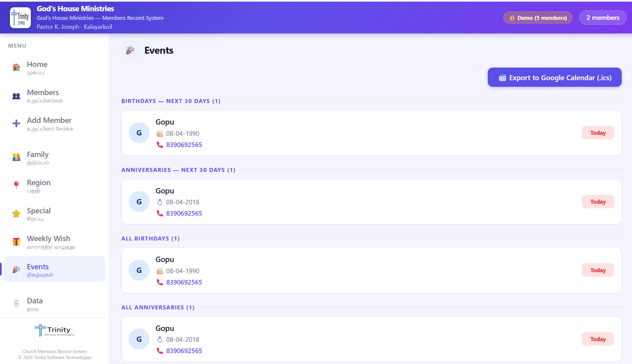Click Gopu's avatar in All Birthdays
Viewport: 632px width, 364px height.
139,270
